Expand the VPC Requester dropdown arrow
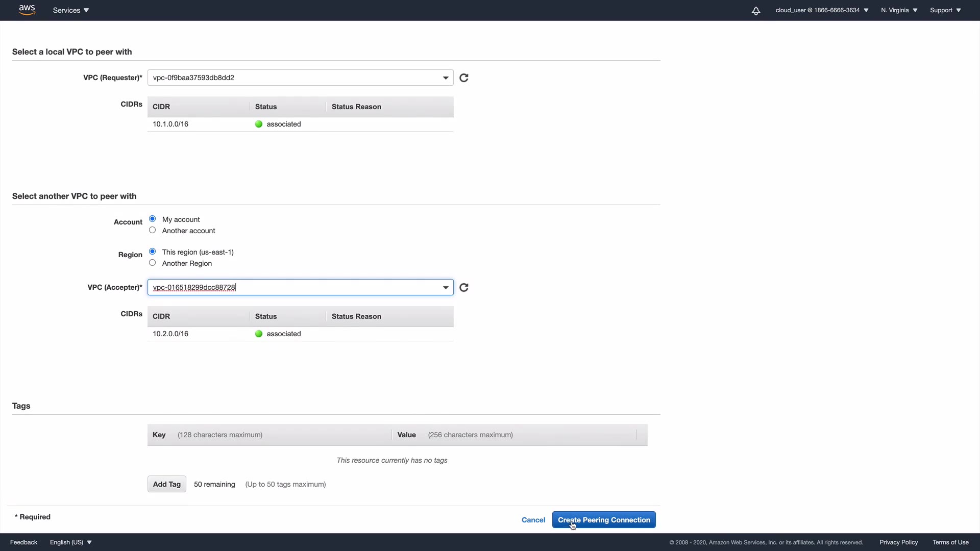The image size is (980, 551). point(446,78)
